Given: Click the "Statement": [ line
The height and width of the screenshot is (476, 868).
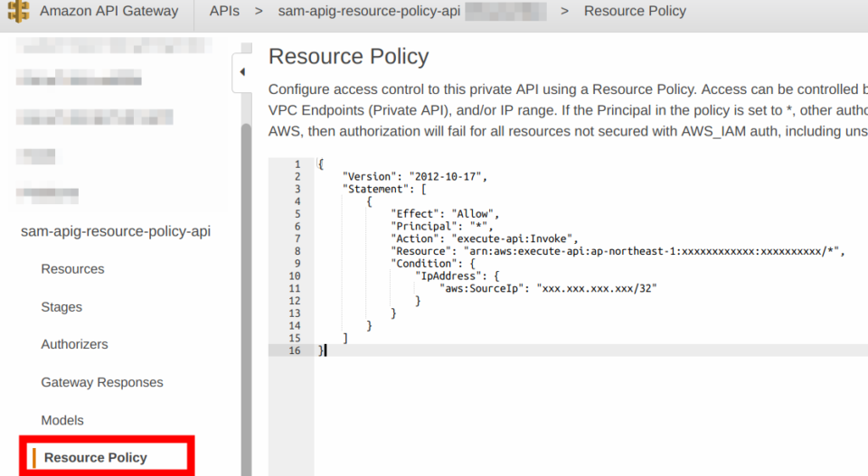Looking at the screenshot, I should (x=384, y=189).
